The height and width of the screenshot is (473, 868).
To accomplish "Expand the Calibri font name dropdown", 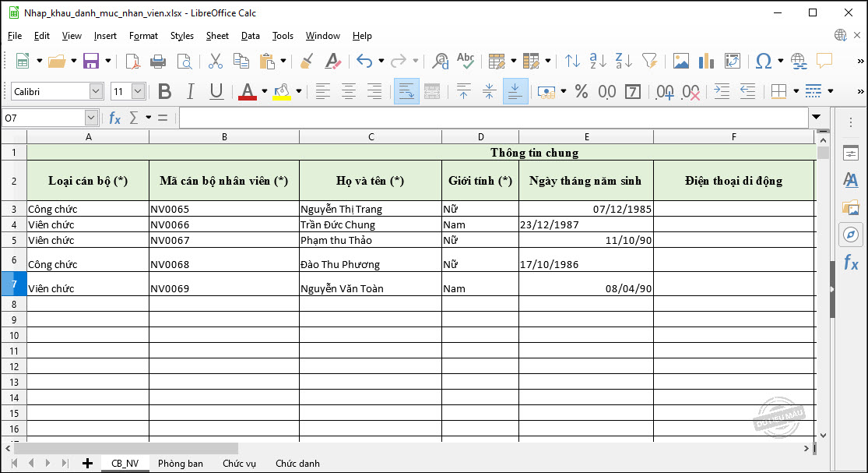I will (x=96, y=91).
